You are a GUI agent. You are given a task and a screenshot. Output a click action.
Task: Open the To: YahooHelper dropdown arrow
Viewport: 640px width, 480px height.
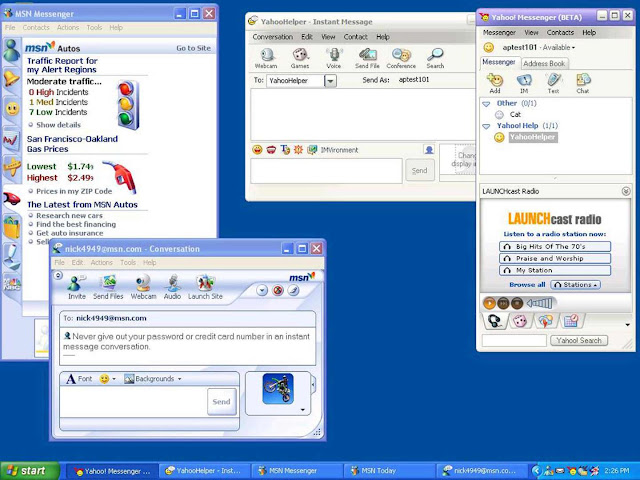[x=330, y=81]
